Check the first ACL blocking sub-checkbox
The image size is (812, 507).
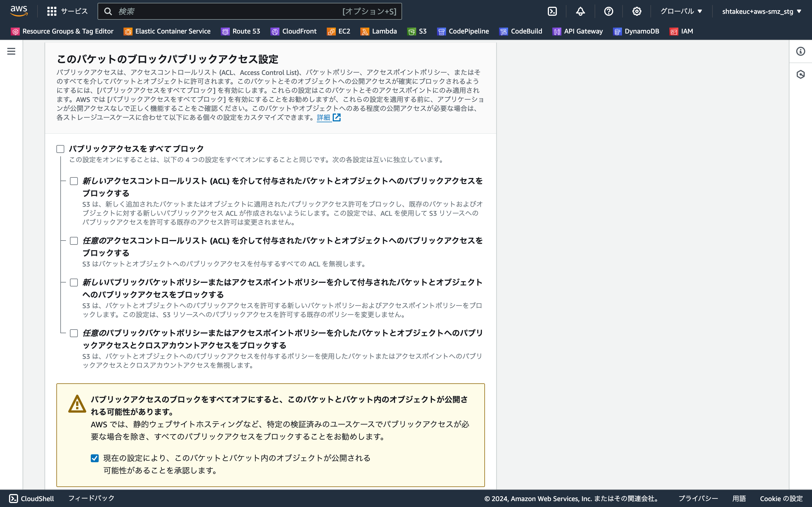(x=74, y=181)
